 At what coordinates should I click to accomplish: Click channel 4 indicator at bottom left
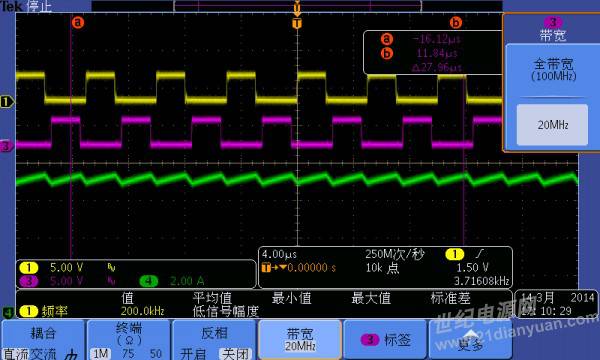point(7,313)
